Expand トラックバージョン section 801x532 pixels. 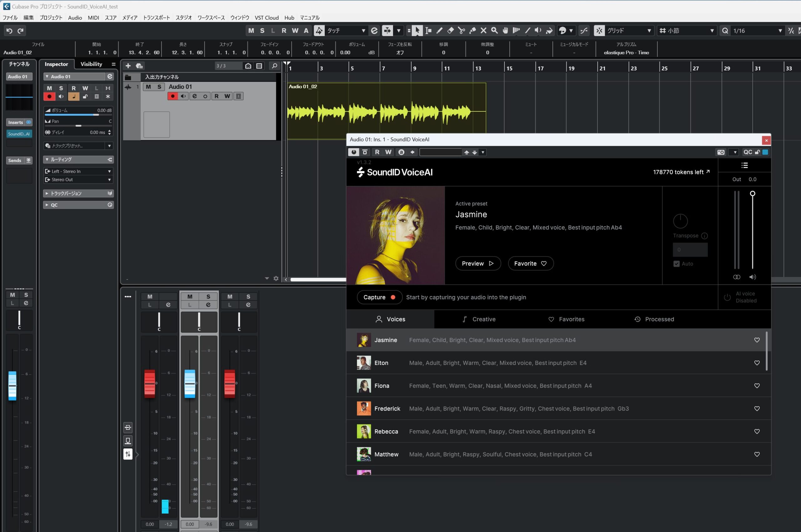78,193
